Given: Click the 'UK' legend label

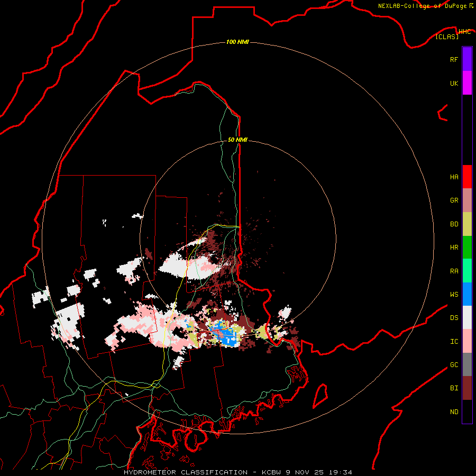Looking at the screenshot, I should click(x=454, y=83).
